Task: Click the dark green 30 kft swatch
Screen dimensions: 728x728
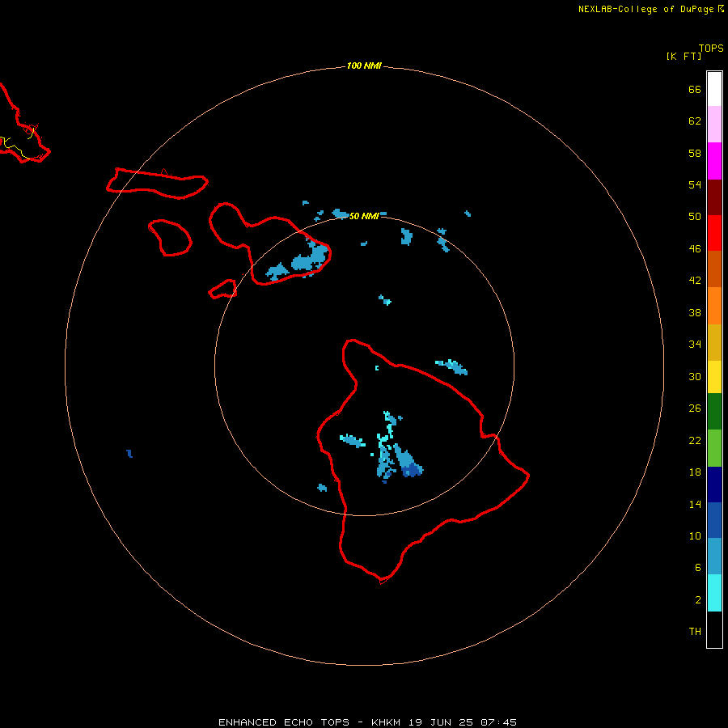Action: [x=714, y=412]
